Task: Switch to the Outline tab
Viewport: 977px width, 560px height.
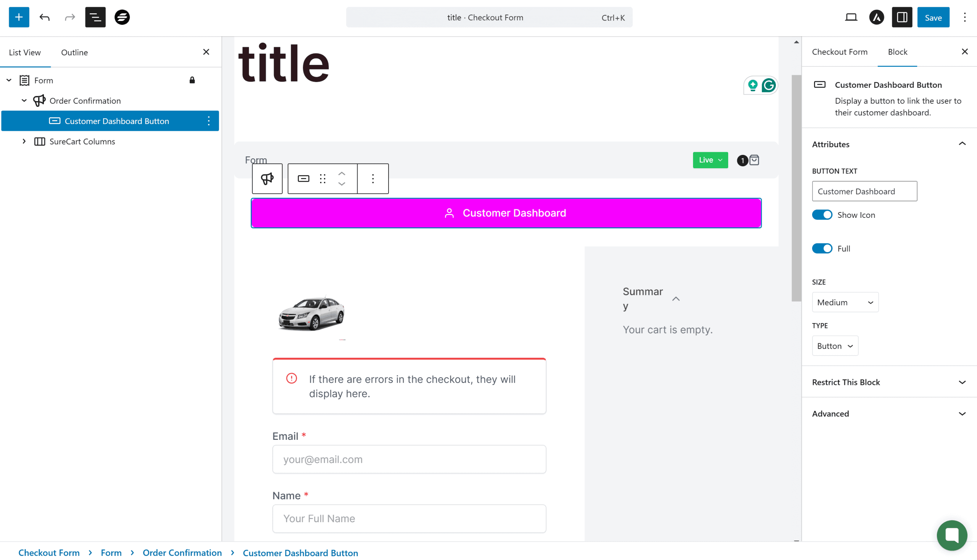Action: coord(74,52)
